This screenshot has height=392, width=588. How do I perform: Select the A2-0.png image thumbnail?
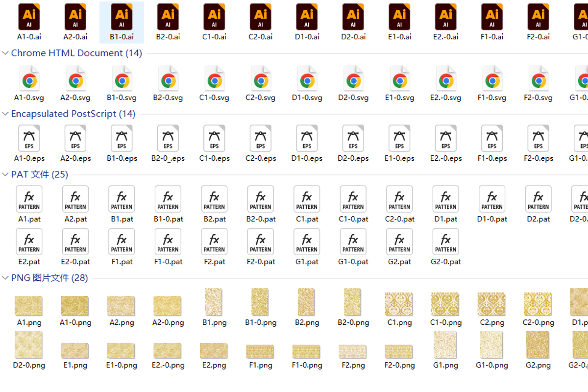[x=168, y=306]
